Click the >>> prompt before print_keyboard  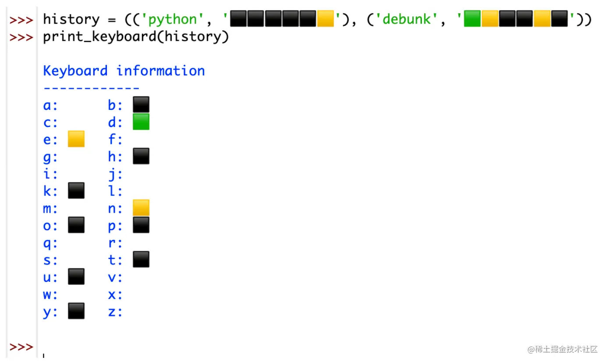(x=21, y=37)
